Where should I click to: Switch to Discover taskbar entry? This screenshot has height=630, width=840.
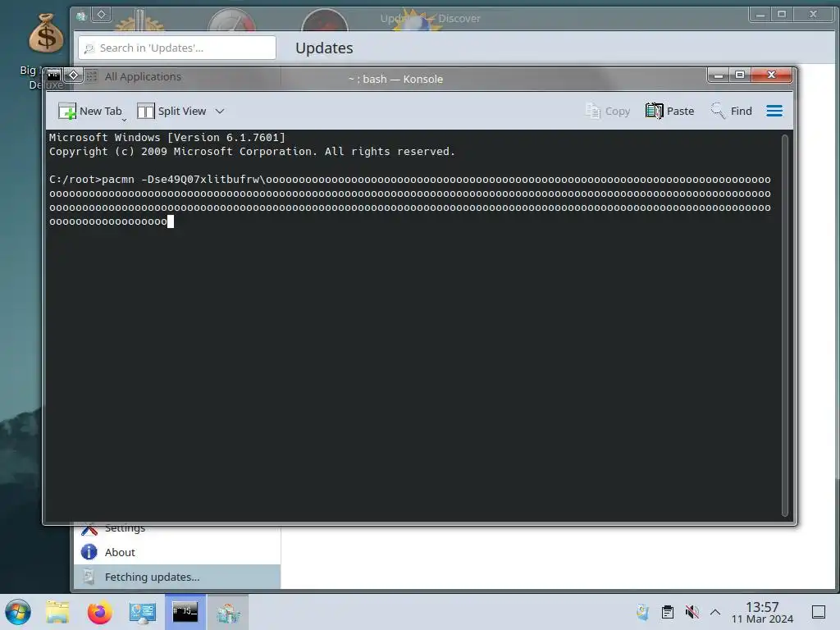pos(228,612)
